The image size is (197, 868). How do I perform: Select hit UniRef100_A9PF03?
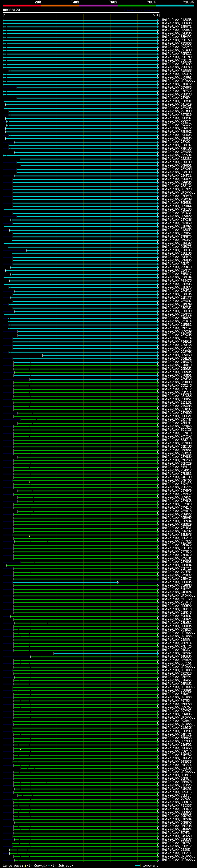(177, 67)
